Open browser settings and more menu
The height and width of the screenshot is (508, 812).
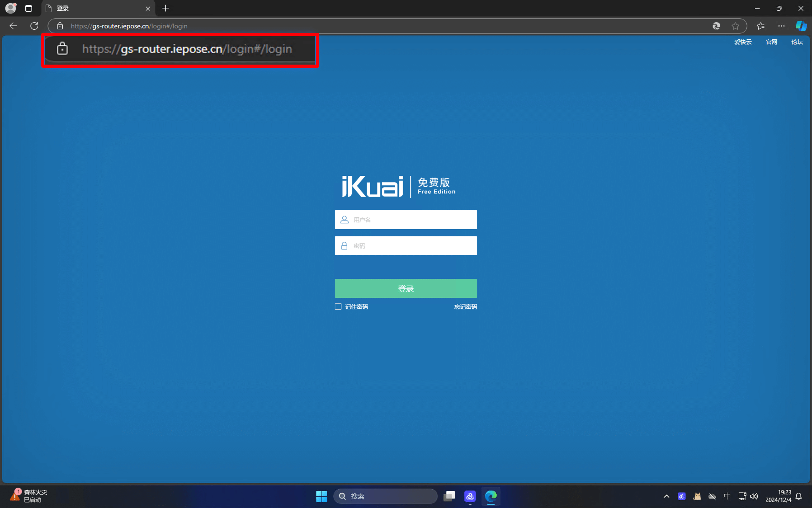coord(781,26)
